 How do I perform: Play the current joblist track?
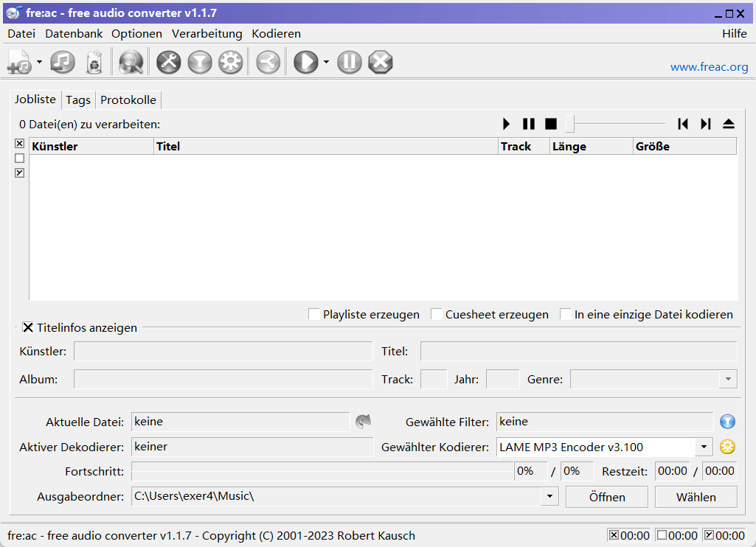click(x=506, y=124)
